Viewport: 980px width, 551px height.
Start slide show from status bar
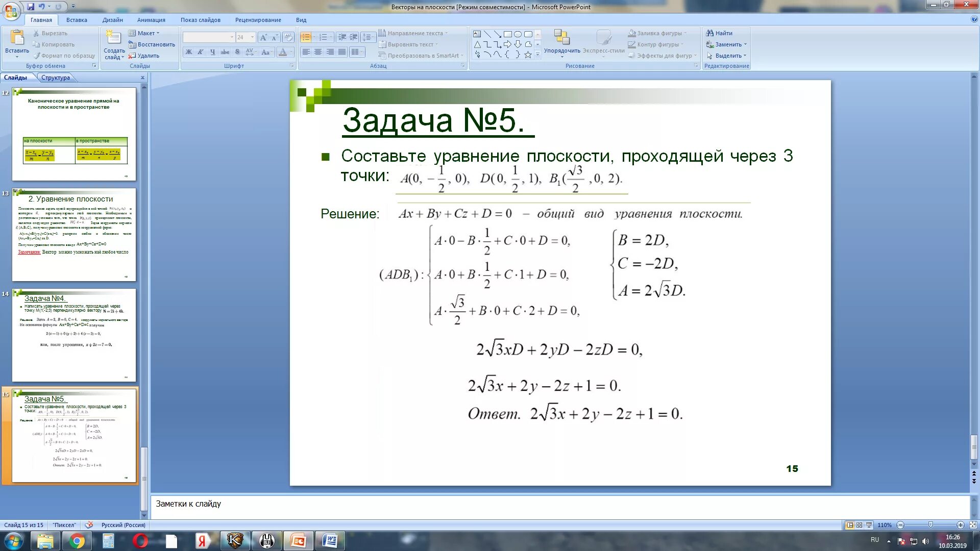point(869,525)
